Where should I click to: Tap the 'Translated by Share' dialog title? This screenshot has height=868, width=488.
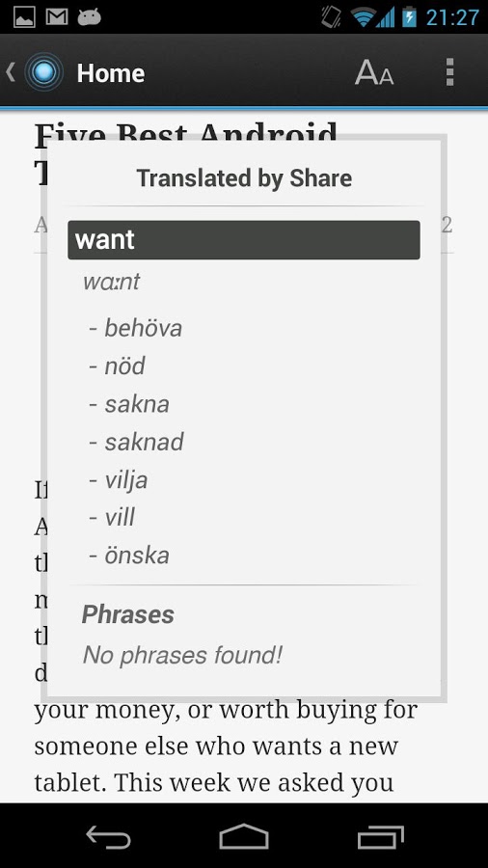tap(244, 178)
